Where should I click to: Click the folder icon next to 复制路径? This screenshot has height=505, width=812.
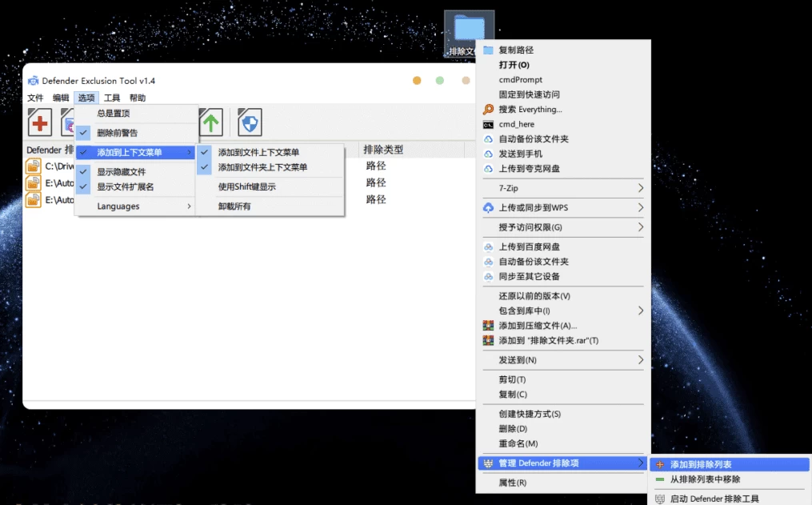pos(488,50)
